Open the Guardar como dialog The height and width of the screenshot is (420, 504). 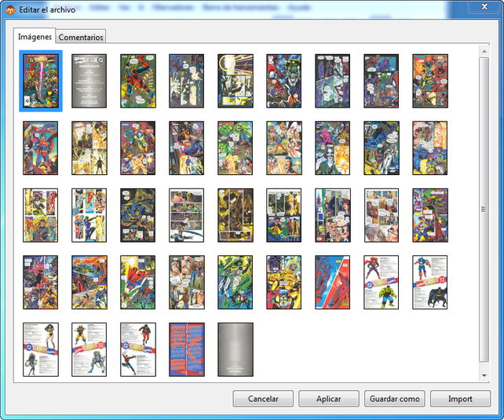395,399
